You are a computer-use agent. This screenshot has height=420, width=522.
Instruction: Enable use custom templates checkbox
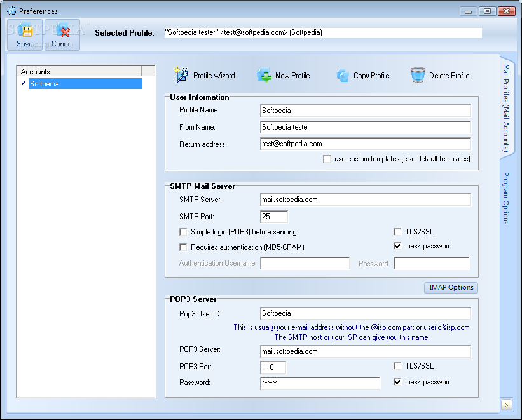pos(327,159)
